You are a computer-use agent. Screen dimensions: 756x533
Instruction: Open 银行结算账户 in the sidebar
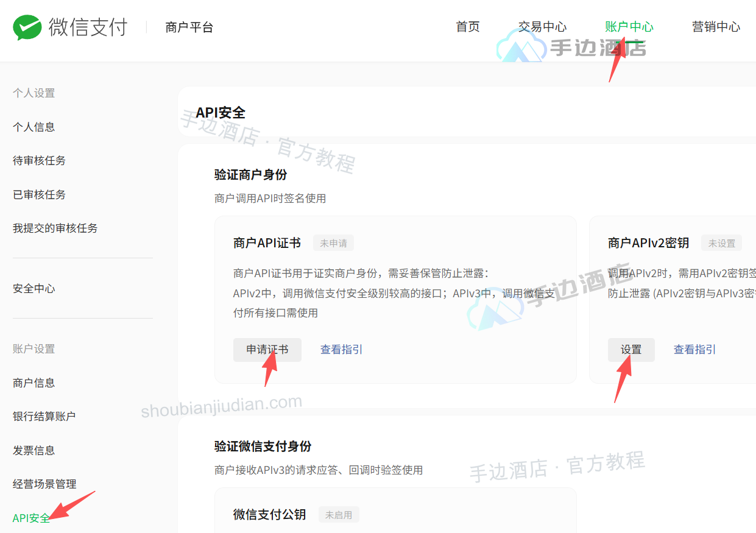[x=44, y=416]
